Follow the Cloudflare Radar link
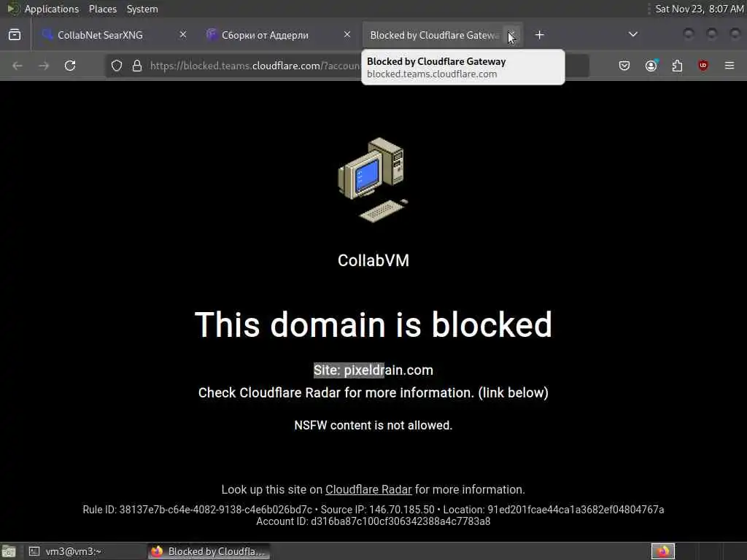The width and height of the screenshot is (747, 560). click(368, 489)
